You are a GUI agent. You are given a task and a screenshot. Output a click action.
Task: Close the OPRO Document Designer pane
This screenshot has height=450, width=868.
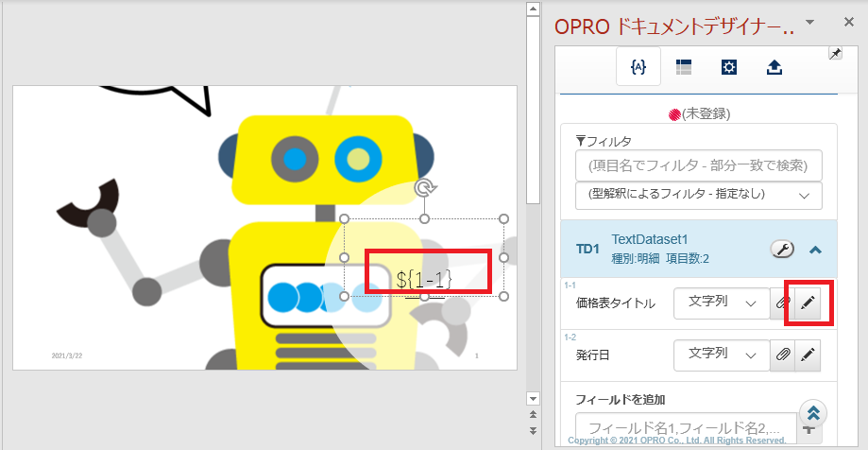848,22
